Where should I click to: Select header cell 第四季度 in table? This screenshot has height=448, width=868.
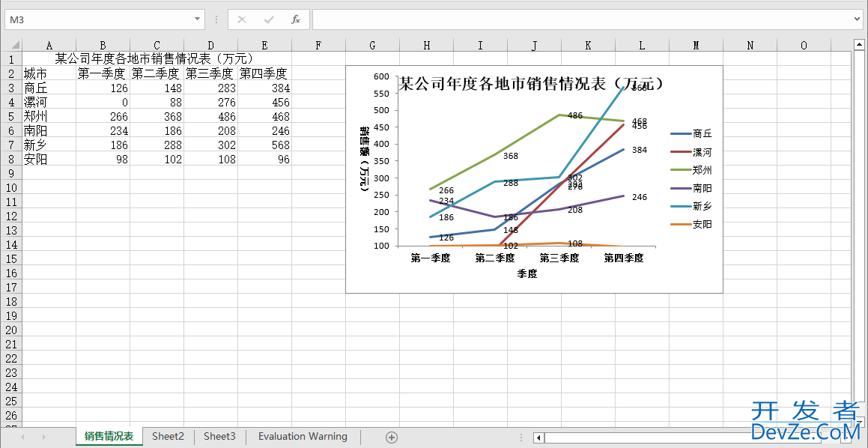[264, 73]
